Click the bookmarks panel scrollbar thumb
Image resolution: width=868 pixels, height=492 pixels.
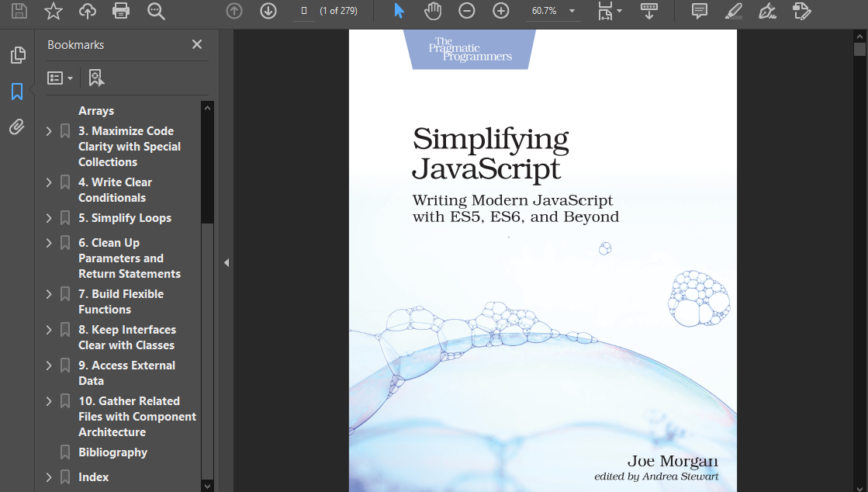click(208, 352)
